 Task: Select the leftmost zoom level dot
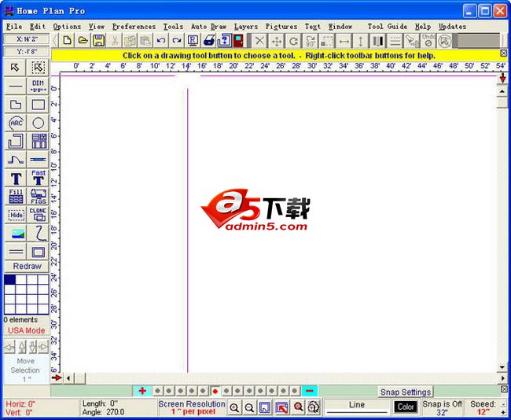click(x=158, y=391)
